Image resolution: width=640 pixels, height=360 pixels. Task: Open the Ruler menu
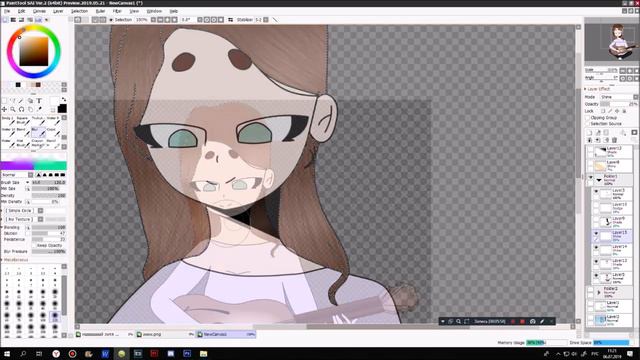tap(100, 11)
